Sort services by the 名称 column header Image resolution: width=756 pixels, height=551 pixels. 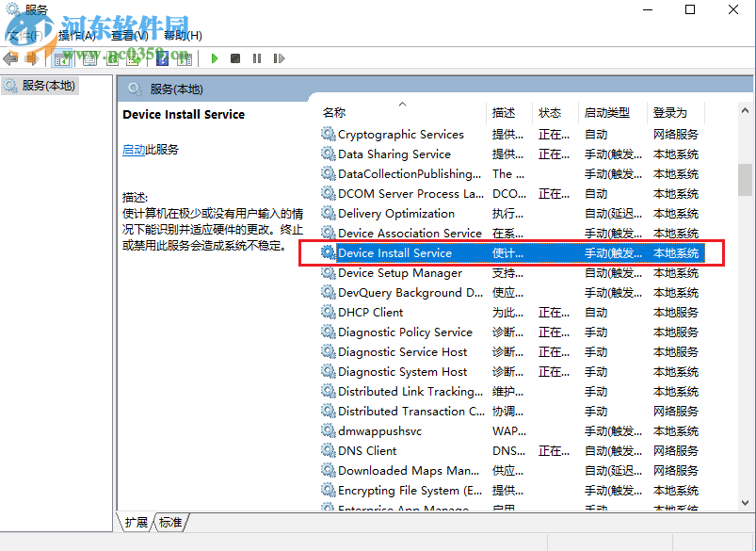pos(332,111)
